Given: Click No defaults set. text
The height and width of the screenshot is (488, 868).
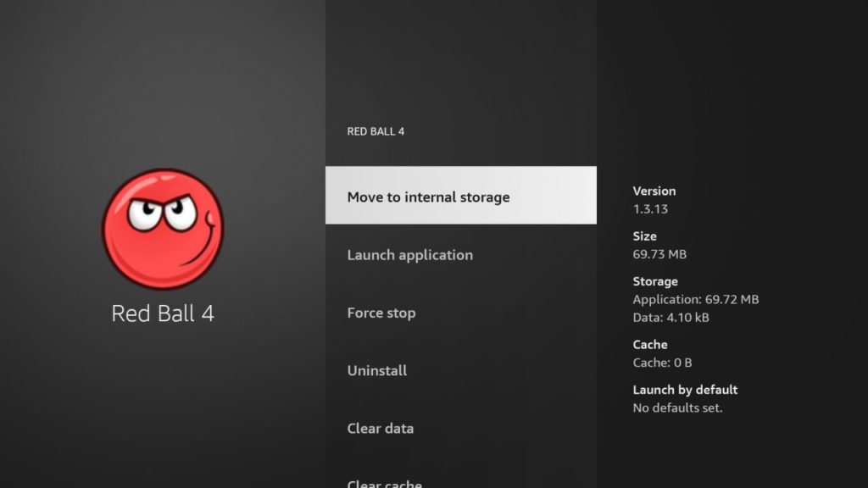Looking at the screenshot, I should coord(678,408).
